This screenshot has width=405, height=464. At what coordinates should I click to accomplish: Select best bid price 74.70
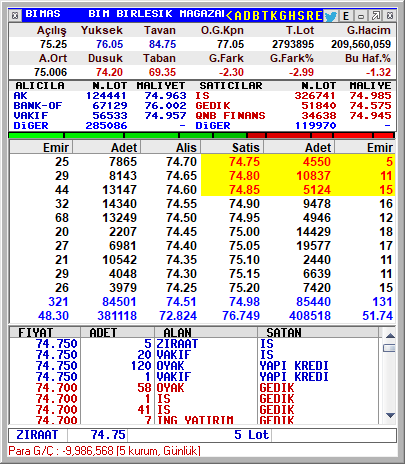coord(182,162)
